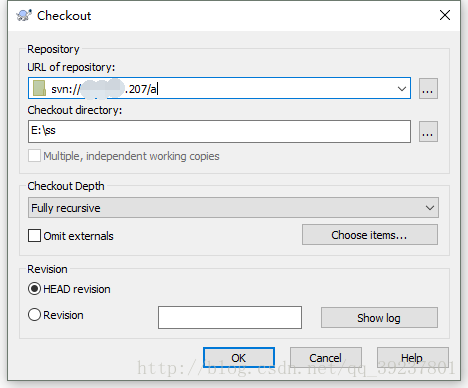Select the HEAD revision radio button
The image size is (468, 388).
34,289
